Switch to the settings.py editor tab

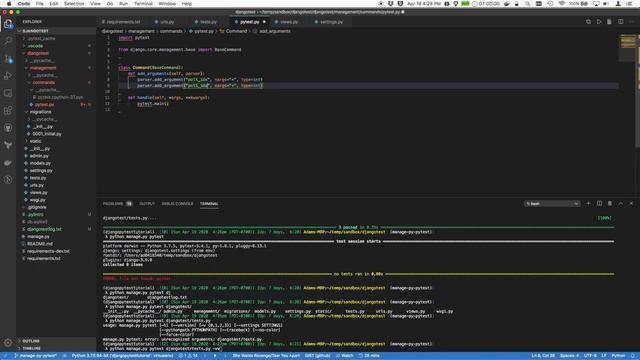pyautogui.click(x=331, y=22)
